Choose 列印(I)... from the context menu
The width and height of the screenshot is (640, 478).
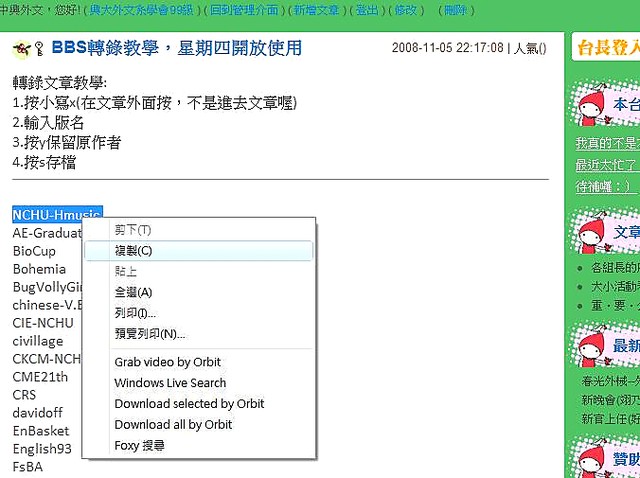pyautogui.click(x=135, y=313)
